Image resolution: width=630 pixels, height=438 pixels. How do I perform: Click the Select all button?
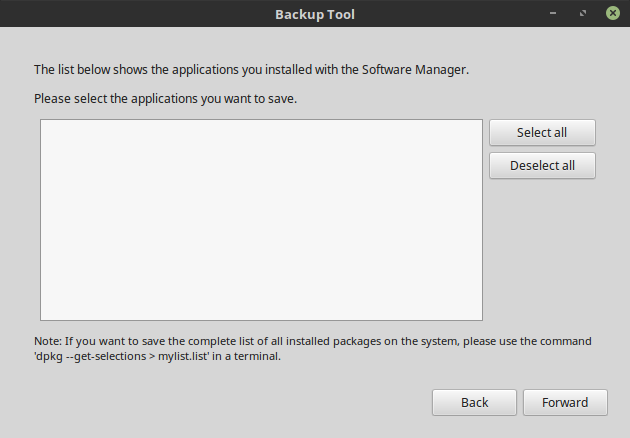point(542,132)
